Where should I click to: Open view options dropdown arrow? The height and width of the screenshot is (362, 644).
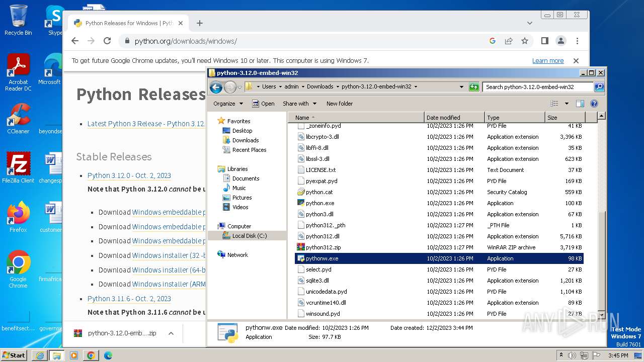point(567,104)
